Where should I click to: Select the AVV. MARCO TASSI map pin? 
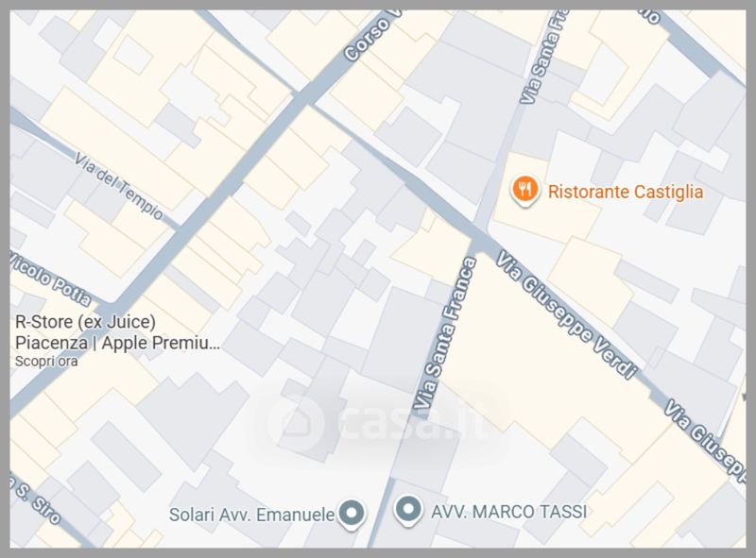coord(408,511)
